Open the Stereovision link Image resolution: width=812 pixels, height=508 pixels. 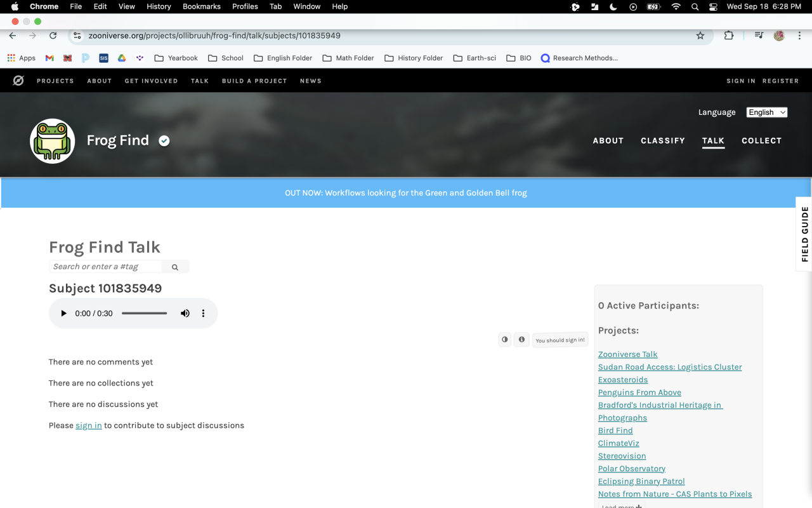622,456
